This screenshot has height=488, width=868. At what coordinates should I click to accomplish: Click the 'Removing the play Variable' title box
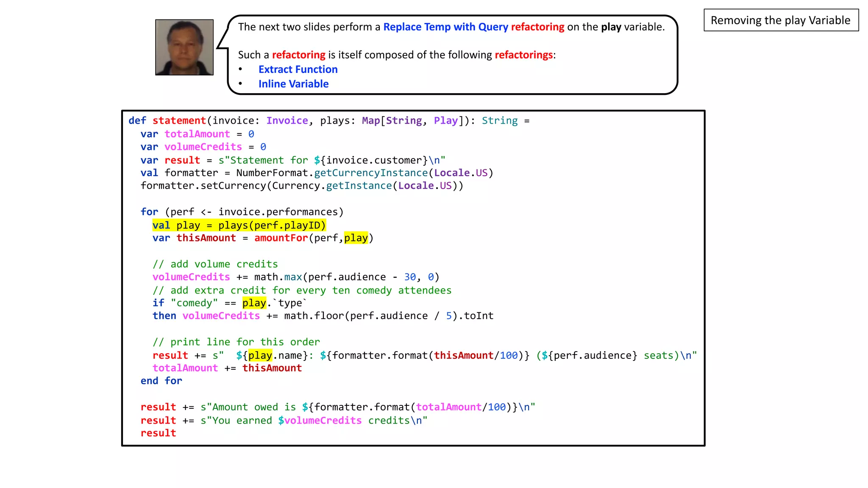tap(781, 20)
